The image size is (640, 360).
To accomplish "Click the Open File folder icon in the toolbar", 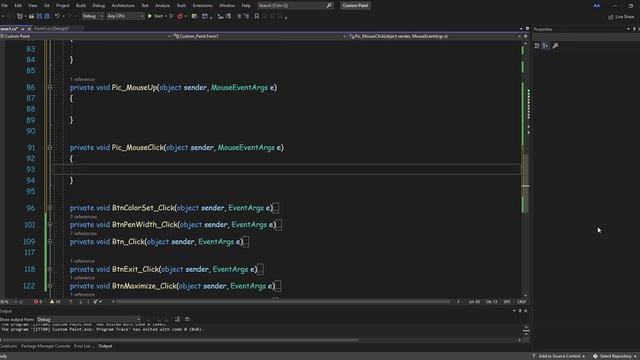I will coord(31,16).
